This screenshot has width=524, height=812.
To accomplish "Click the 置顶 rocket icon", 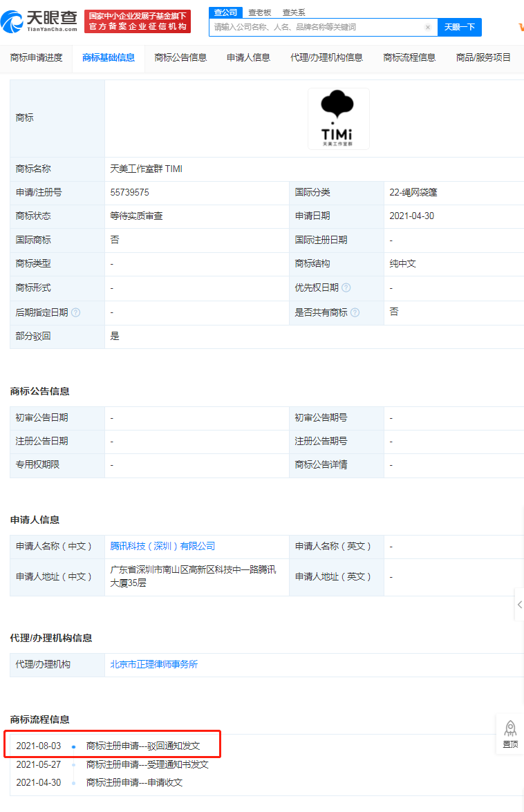I will [510, 734].
